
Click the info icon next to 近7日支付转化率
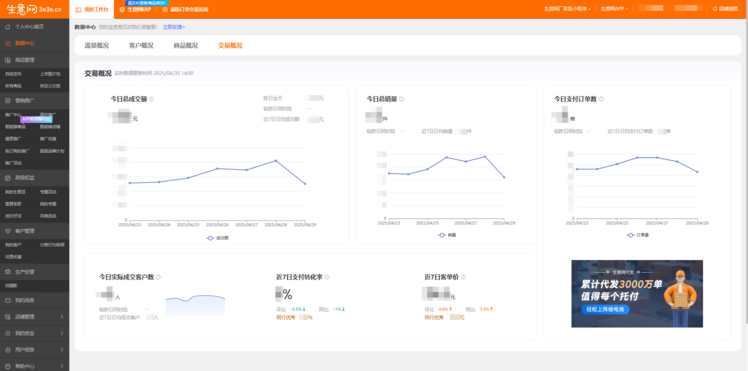click(x=327, y=277)
